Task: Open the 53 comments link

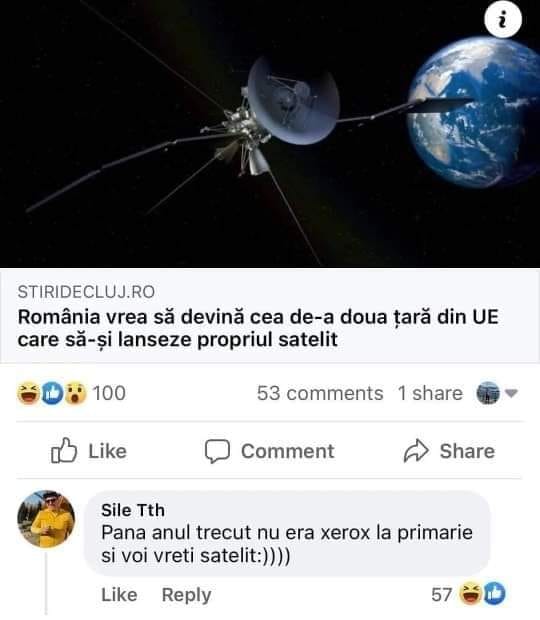Action: tap(320, 393)
